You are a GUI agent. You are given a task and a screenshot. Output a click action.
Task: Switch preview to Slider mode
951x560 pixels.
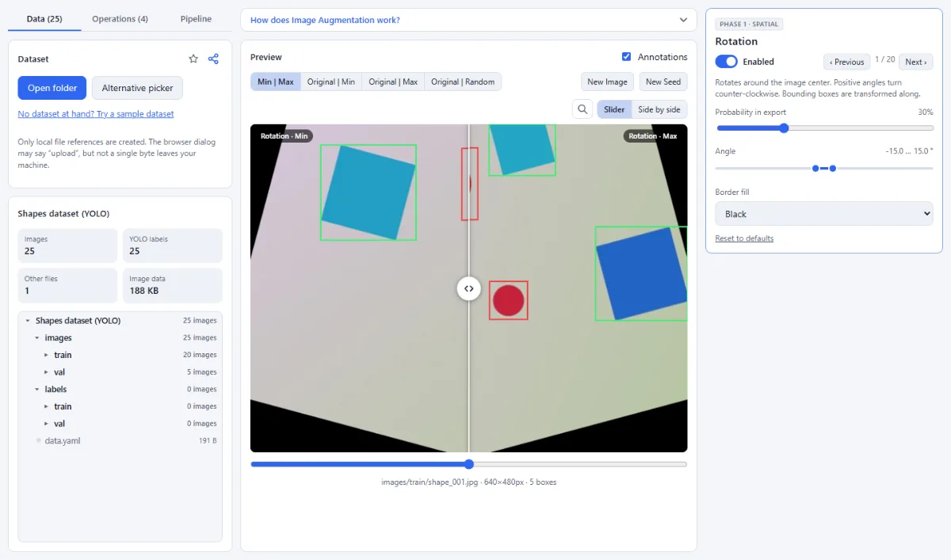click(614, 109)
